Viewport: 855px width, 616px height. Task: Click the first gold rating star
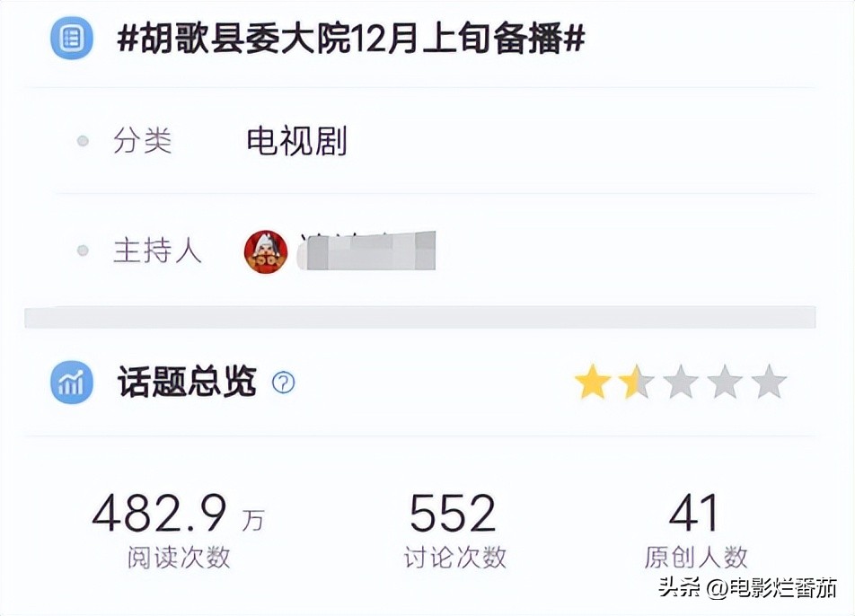pos(593,382)
